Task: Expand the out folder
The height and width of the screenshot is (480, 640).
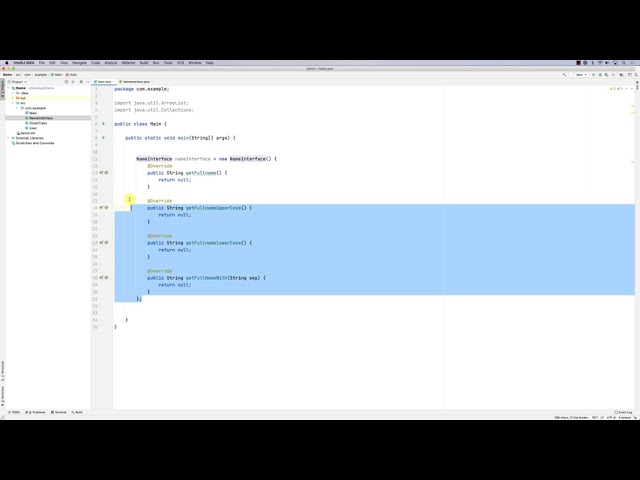Action: pos(13,98)
